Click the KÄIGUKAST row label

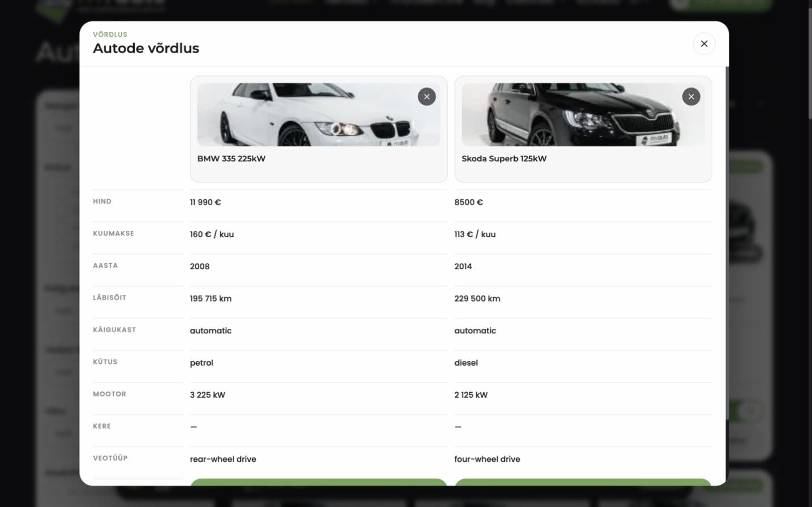(x=114, y=330)
